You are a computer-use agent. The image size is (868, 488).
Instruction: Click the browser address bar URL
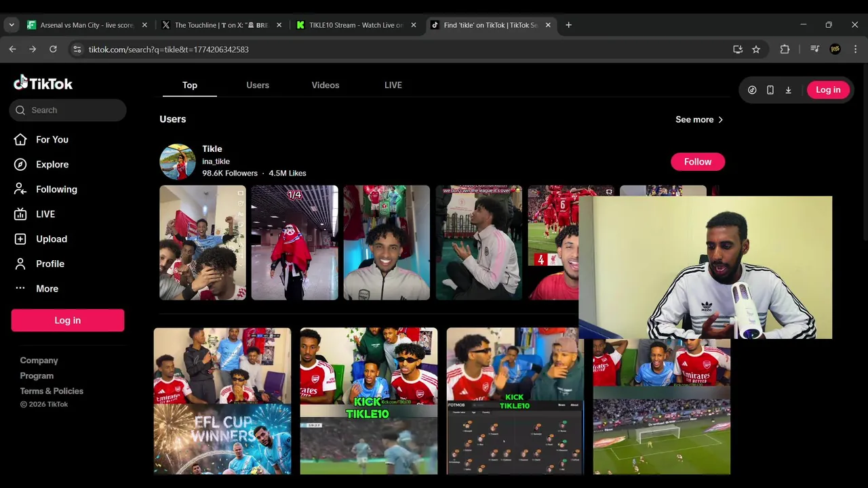[169, 49]
